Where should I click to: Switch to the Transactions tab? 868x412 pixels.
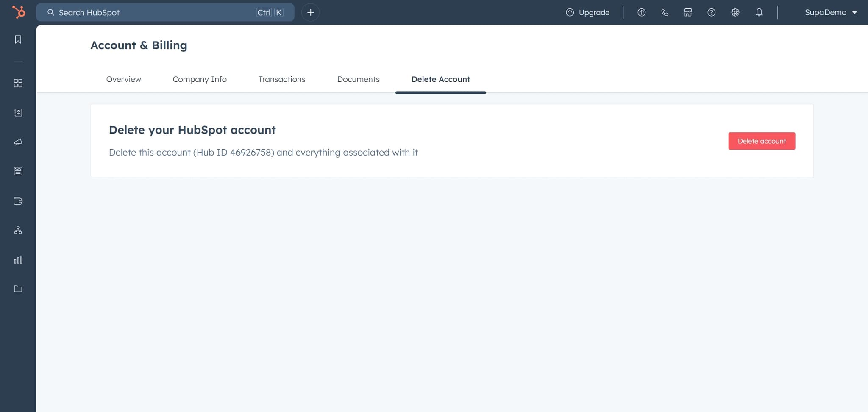tap(281, 79)
